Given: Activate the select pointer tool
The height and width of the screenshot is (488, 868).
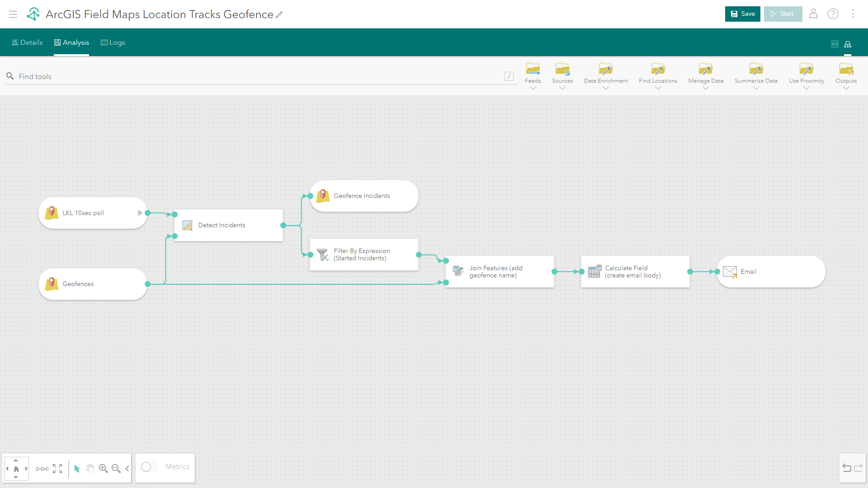Looking at the screenshot, I should pyautogui.click(x=77, y=469).
